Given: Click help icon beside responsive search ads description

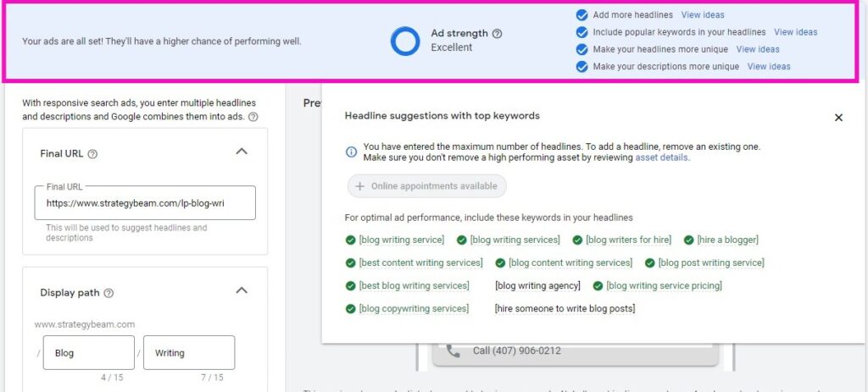Looking at the screenshot, I should pos(253,117).
